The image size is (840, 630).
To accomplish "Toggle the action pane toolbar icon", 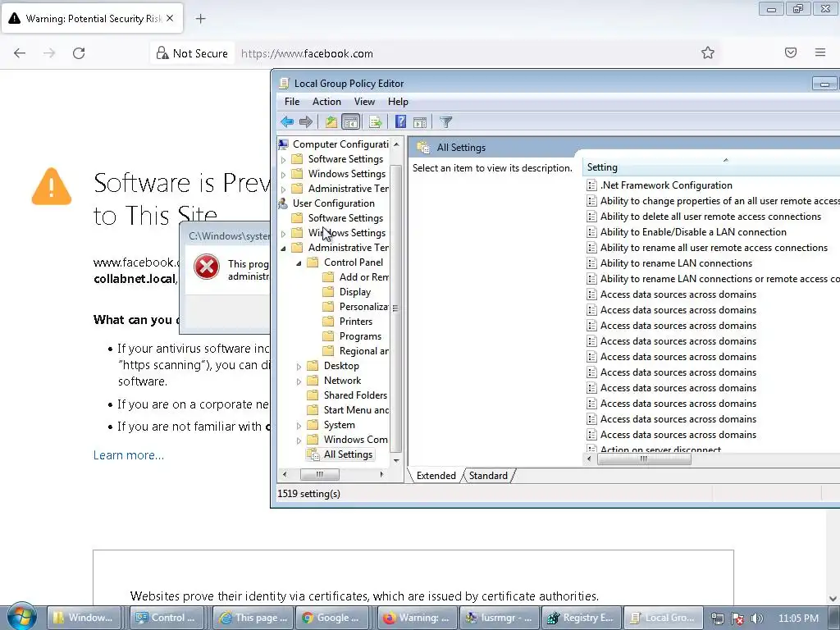I will (420, 122).
